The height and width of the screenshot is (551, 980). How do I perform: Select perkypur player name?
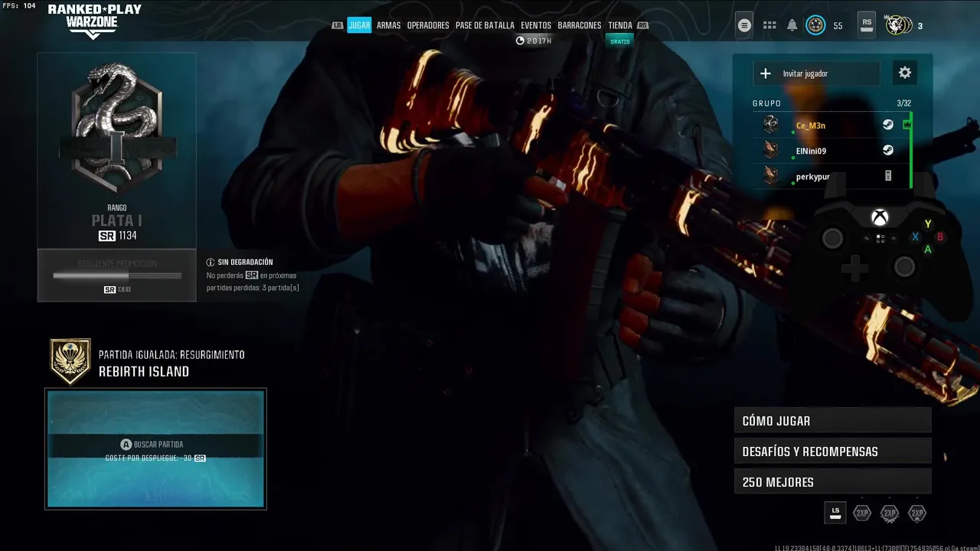pos(812,177)
